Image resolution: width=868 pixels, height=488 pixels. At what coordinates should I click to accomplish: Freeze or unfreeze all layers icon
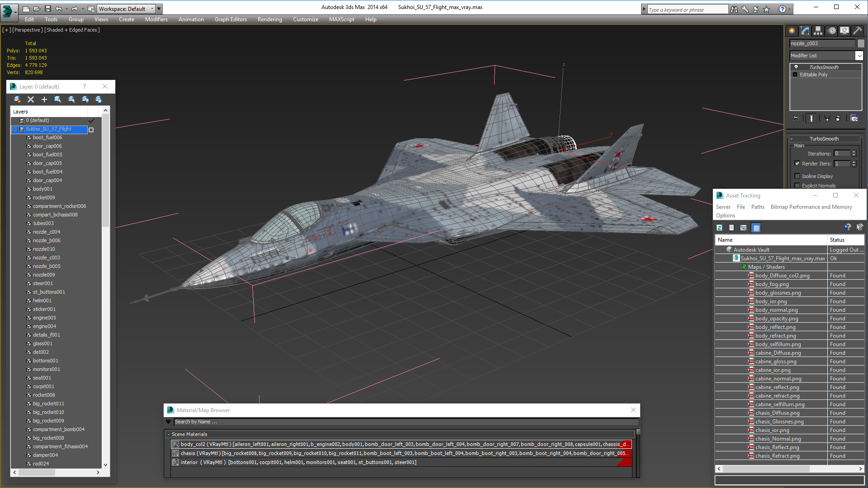click(99, 99)
